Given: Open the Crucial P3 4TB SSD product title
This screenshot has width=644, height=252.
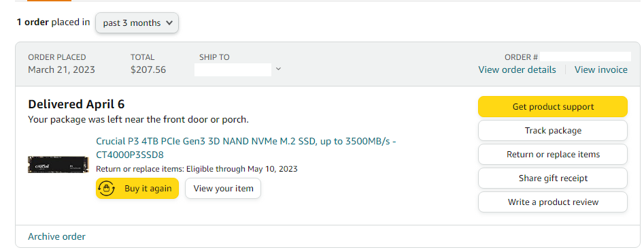Looking at the screenshot, I should [246, 148].
